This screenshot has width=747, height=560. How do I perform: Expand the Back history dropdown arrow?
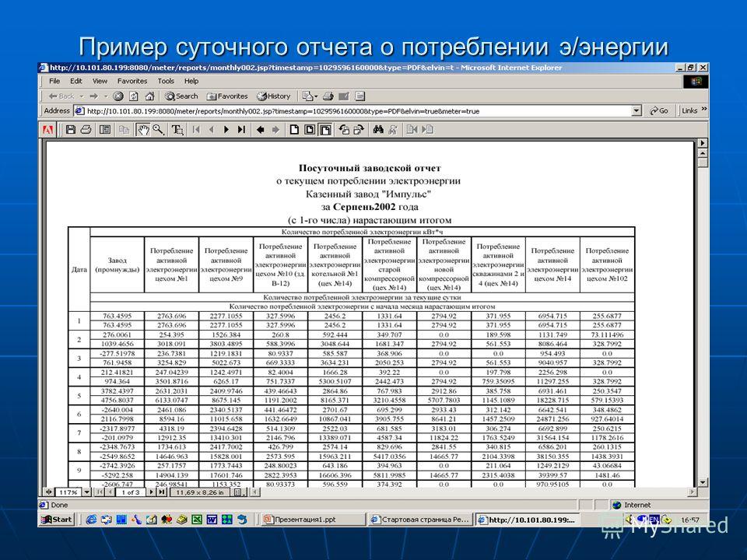[x=82, y=96]
